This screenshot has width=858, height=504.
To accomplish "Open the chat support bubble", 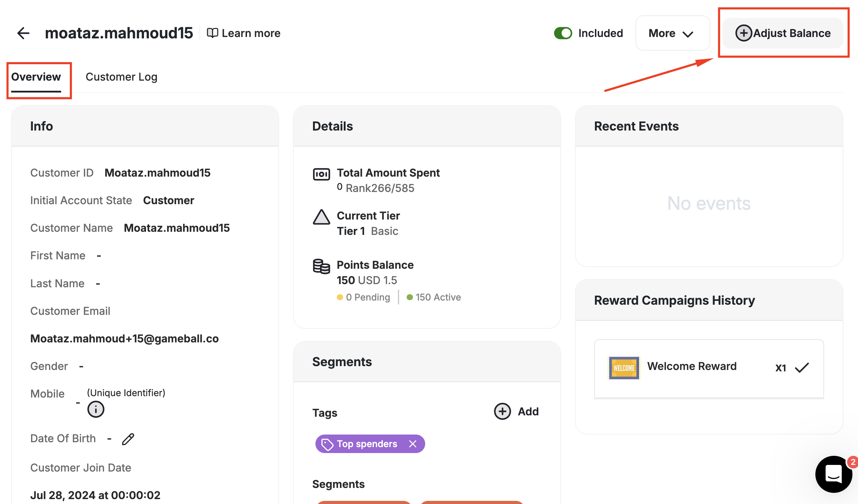I will (x=834, y=474).
